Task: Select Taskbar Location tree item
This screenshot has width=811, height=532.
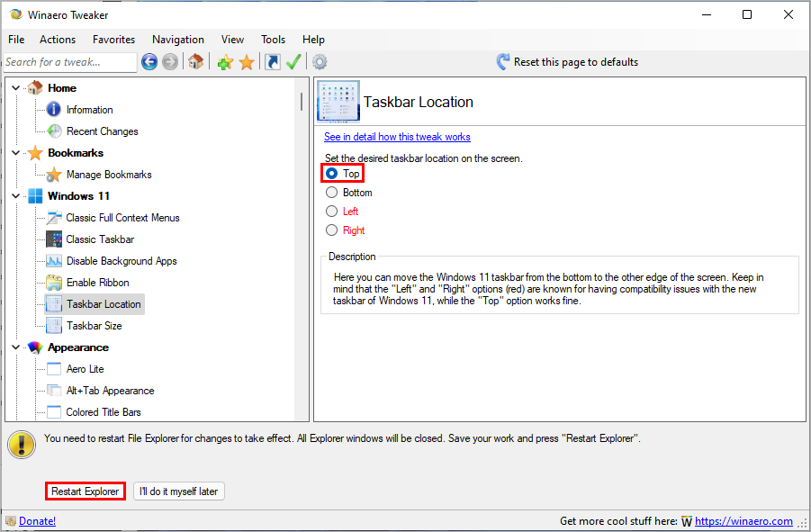Action: [95, 304]
